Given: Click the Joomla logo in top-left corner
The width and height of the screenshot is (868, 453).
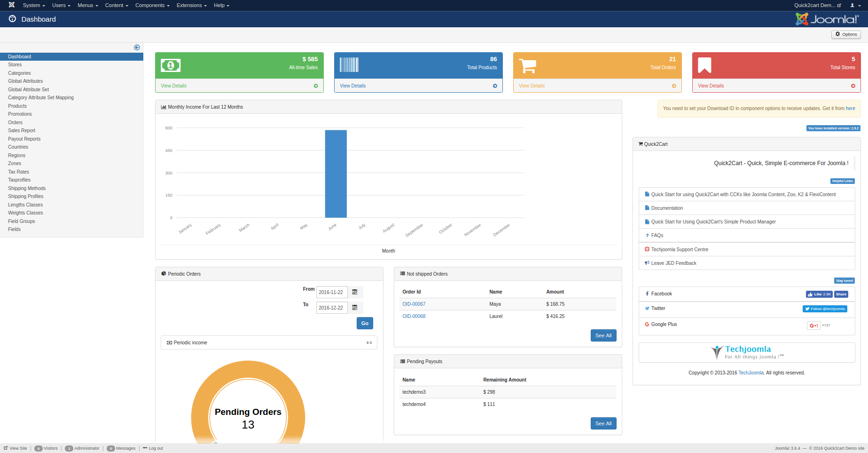Looking at the screenshot, I should 12,5.
